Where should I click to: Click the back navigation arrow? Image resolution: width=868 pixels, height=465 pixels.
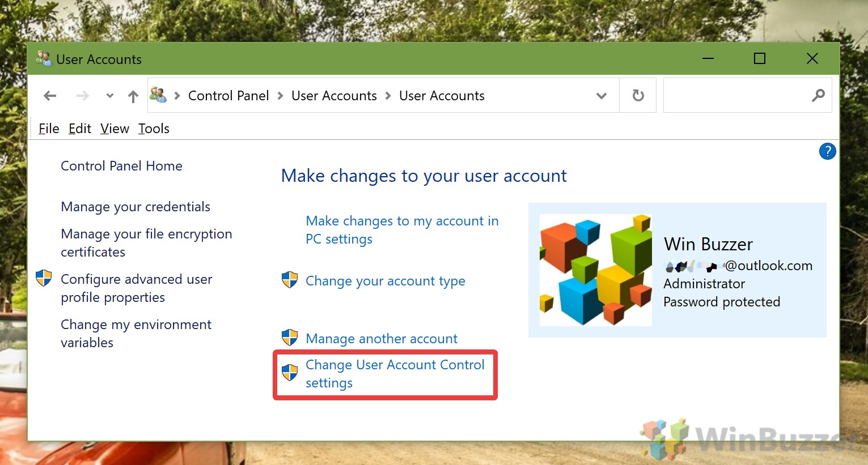(49, 95)
